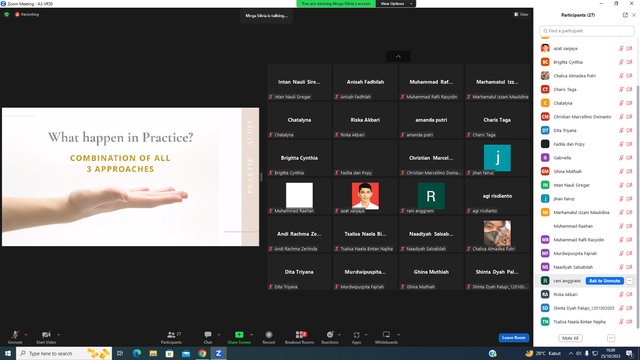Viewport: 640px width, 360px height.
Task: Click muted microphone icon for Gabriella
Action: pyautogui.click(x=621, y=158)
